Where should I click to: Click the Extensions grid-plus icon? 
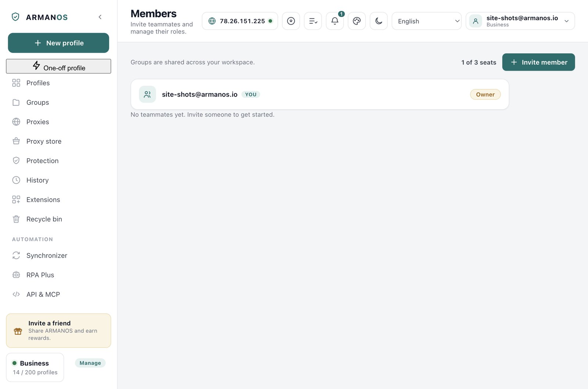(x=16, y=200)
